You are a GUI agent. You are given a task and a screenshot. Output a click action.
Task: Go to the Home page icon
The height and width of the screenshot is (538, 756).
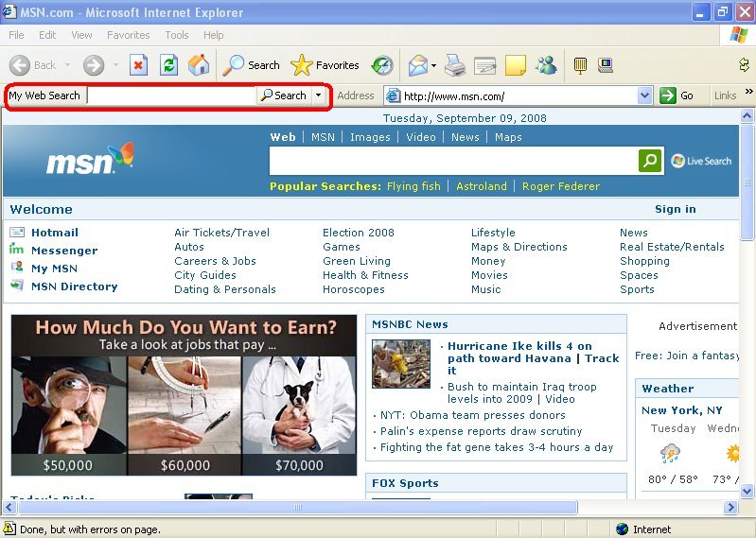click(x=199, y=65)
